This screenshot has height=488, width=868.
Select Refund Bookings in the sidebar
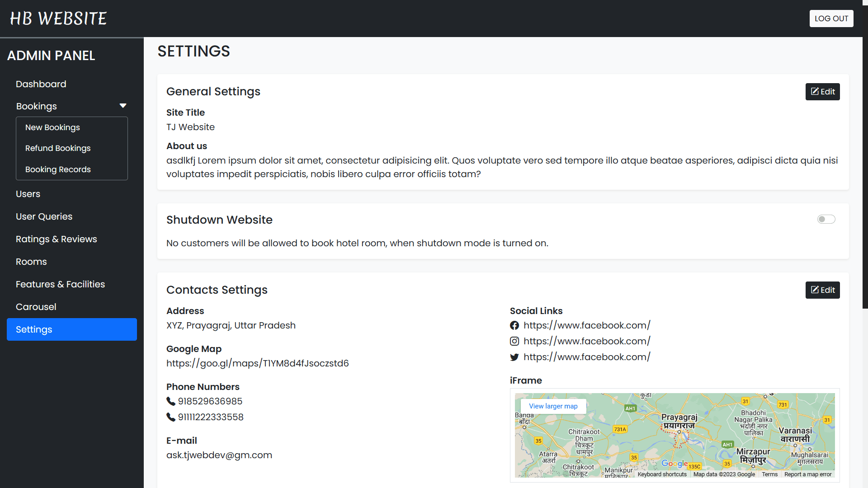(x=58, y=148)
